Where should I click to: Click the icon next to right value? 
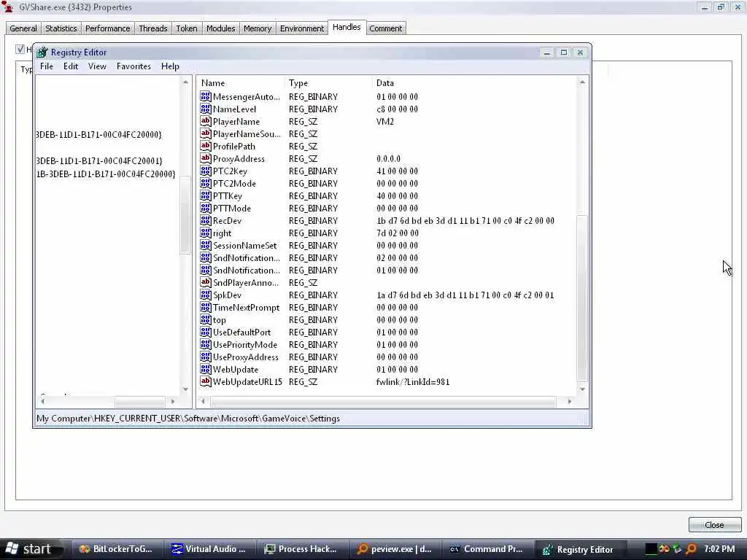pos(205,233)
